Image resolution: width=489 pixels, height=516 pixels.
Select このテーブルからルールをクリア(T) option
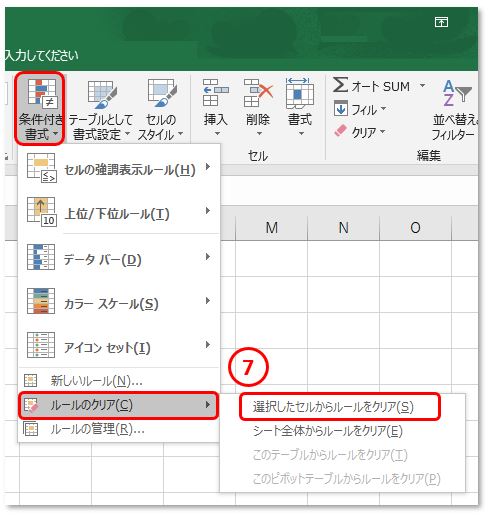(342, 454)
